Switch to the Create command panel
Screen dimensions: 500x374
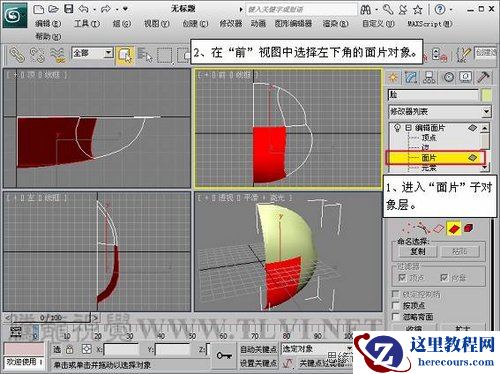[393, 77]
